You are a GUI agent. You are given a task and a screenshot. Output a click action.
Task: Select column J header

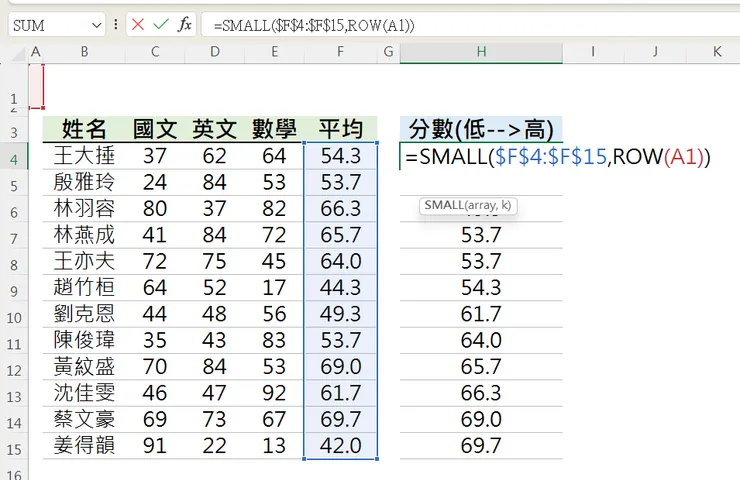click(x=655, y=52)
